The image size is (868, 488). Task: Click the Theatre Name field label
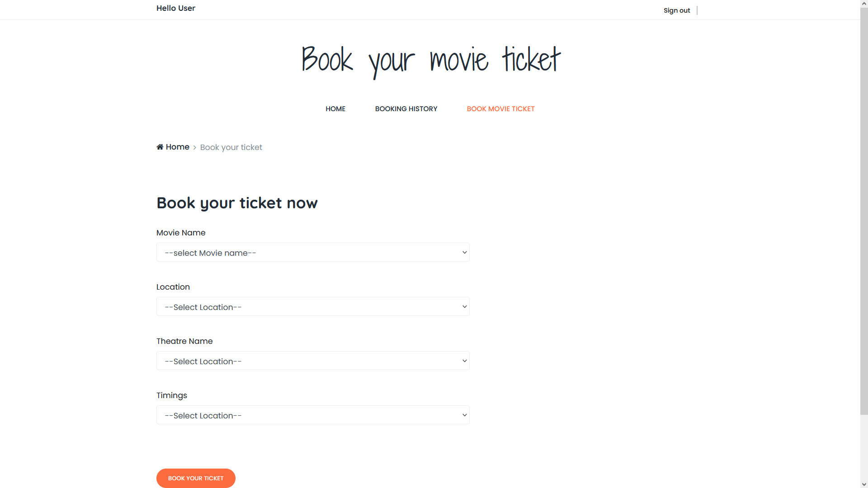coord(184,341)
